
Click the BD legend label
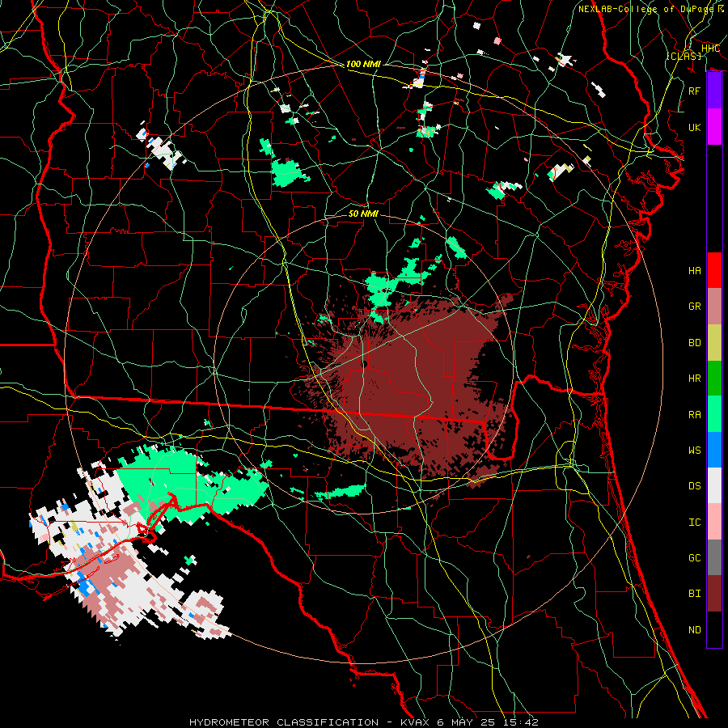pyautogui.click(x=695, y=343)
